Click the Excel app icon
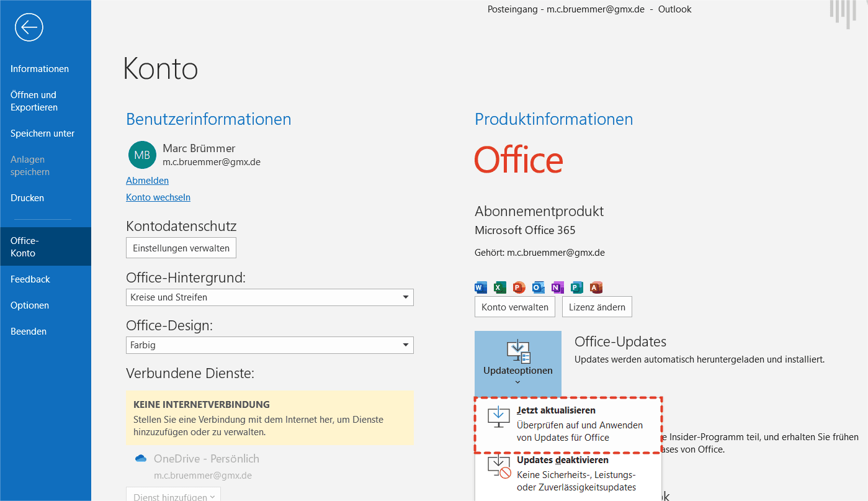This screenshot has width=868, height=501. click(x=500, y=287)
